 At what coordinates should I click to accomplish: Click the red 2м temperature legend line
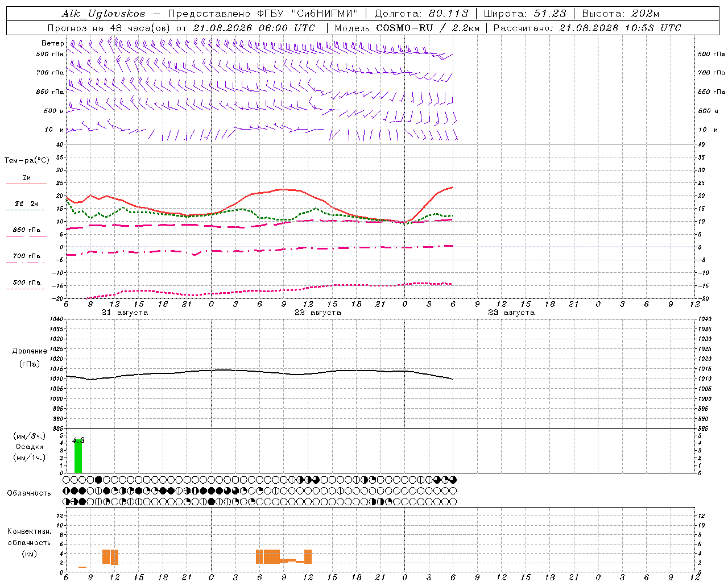coord(26,184)
